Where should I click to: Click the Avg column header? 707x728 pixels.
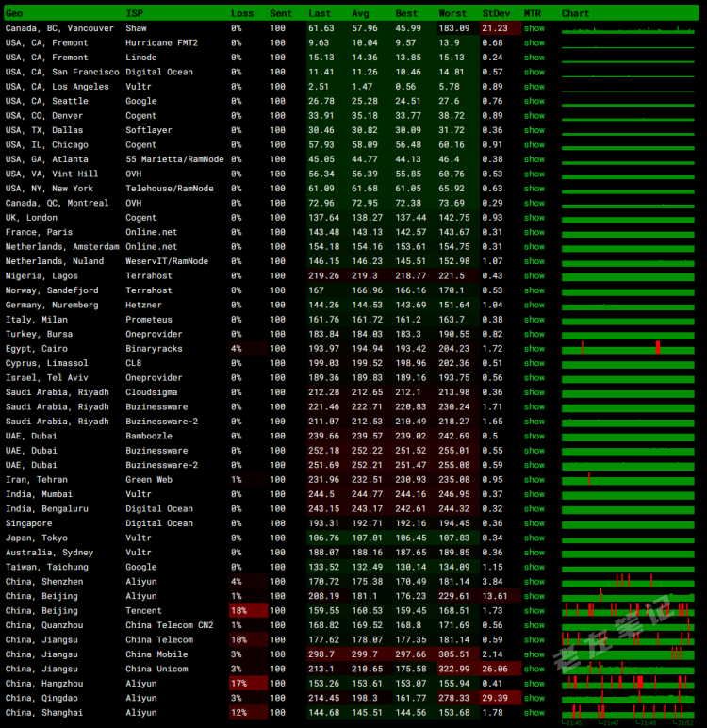tap(360, 13)
